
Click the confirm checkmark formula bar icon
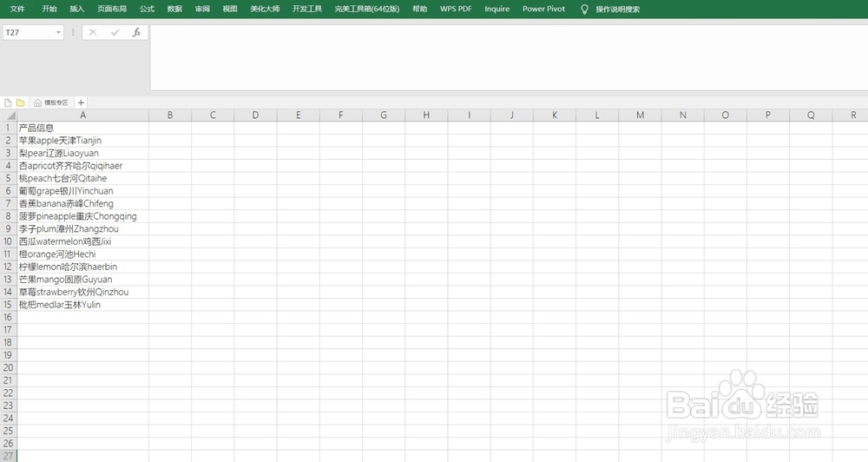[x=115, y=33]
